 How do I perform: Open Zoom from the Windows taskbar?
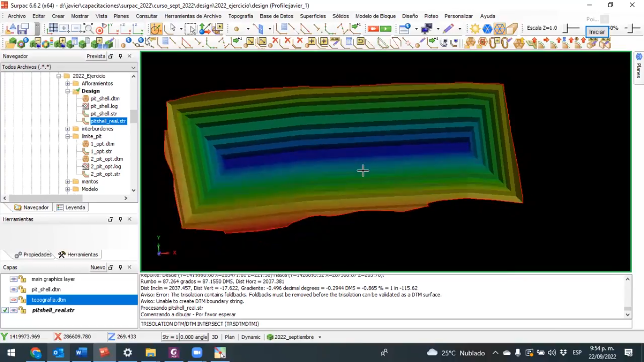197,353
